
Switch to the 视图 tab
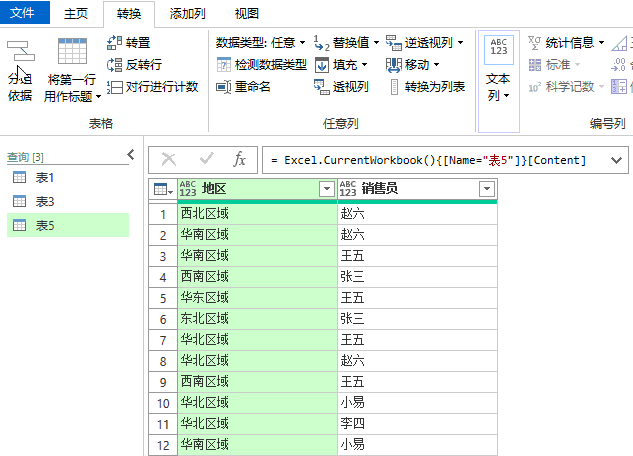(247, 13)
